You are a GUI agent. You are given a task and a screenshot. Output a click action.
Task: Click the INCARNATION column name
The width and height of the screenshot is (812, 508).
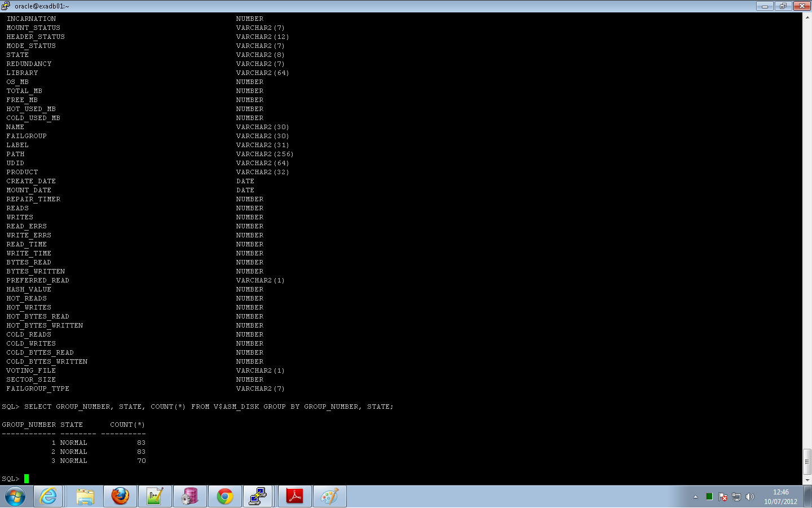pyautogui.click(x=31, y=19)
